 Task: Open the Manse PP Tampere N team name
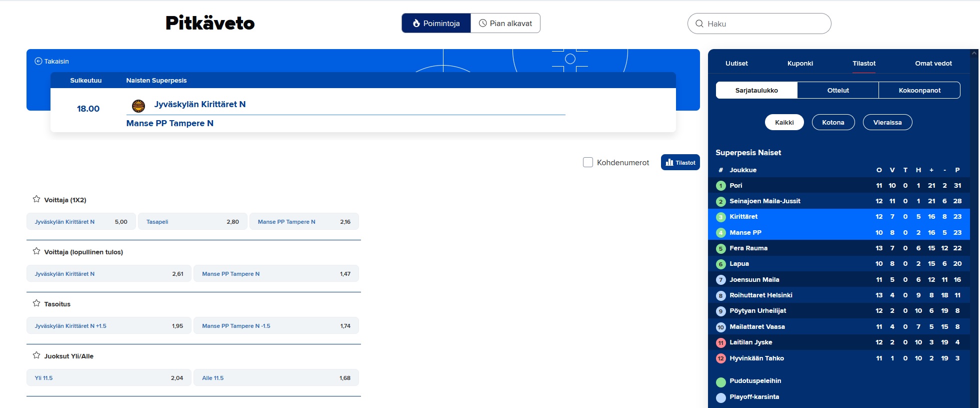[170, 123]
